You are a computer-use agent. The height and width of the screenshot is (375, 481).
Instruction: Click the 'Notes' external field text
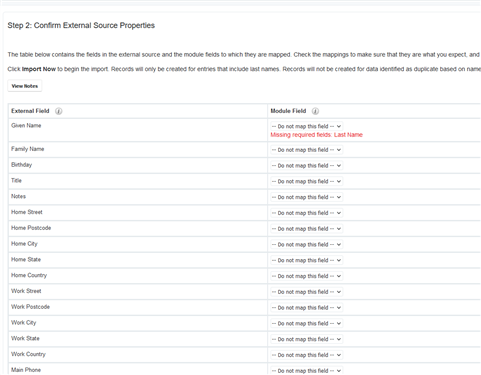pyautogui.click(x=18, y=196)
